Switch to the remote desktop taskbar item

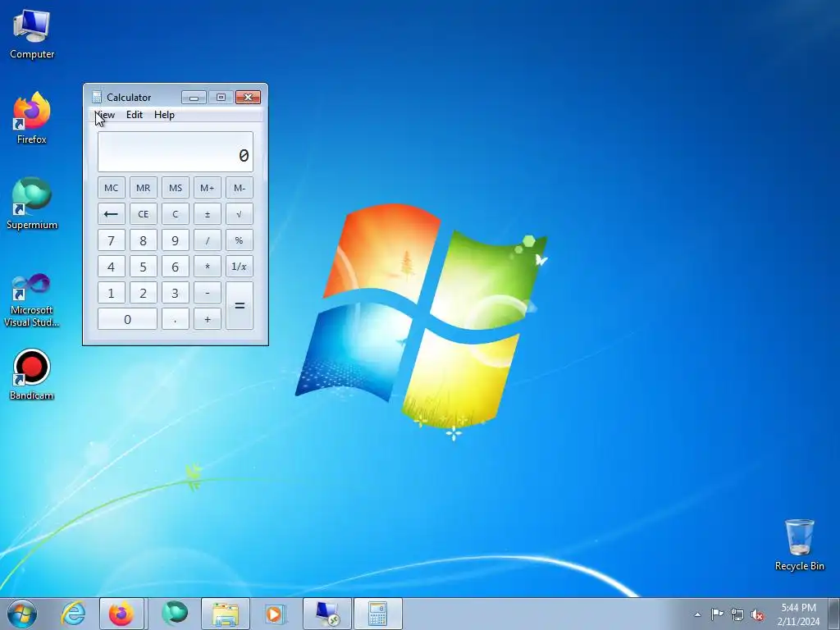[x=327, y=614]
